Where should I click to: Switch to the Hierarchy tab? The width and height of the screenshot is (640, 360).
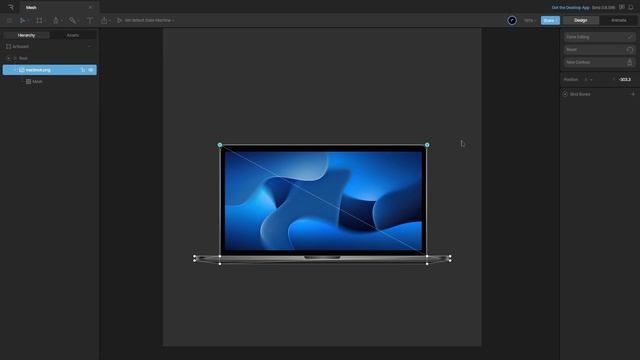click(x=27, y=36)
